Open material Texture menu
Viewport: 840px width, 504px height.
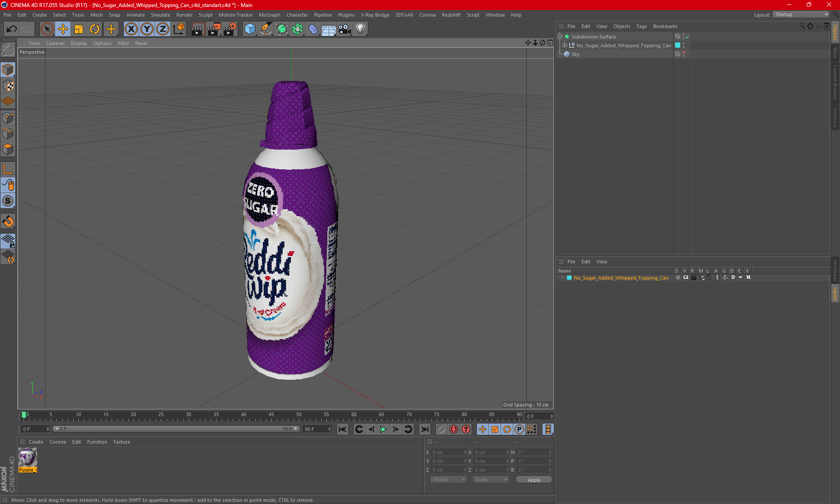(121, 442)
